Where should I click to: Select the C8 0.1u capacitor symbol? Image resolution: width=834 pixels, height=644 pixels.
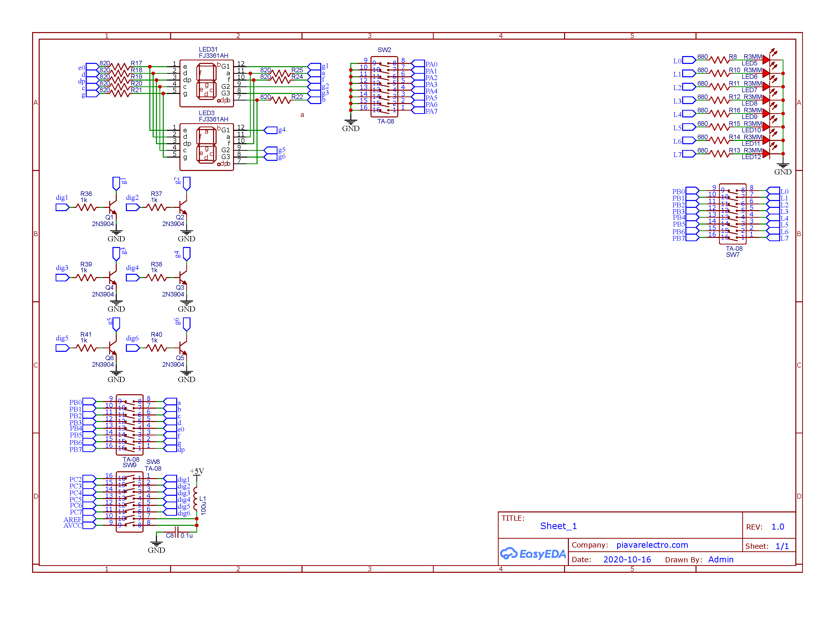pyautogui.click(x=177, y=532)
